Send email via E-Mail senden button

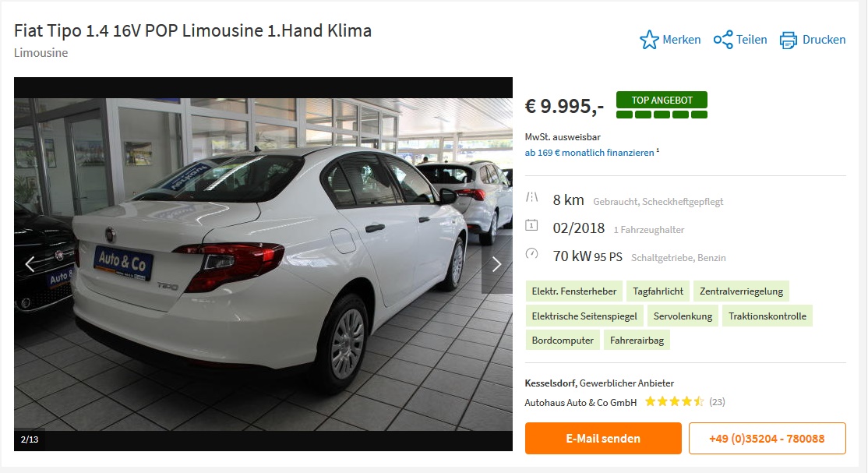[x=603, y=438]
